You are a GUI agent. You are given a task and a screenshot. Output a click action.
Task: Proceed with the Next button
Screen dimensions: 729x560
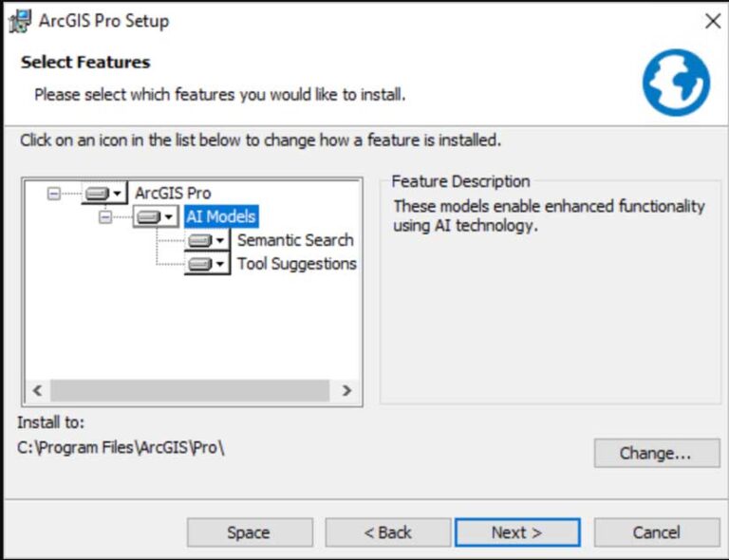tap(516, 532)
